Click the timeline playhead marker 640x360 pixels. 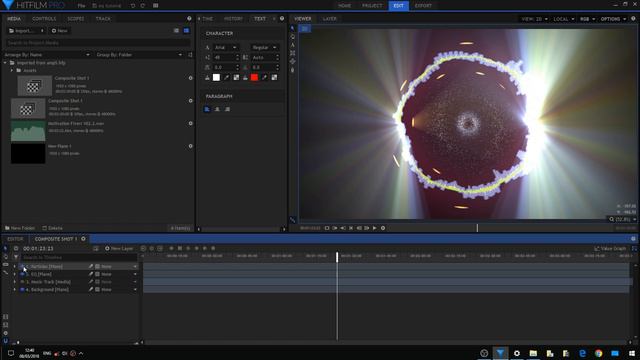pyautogui.click(x=337, y=257)
